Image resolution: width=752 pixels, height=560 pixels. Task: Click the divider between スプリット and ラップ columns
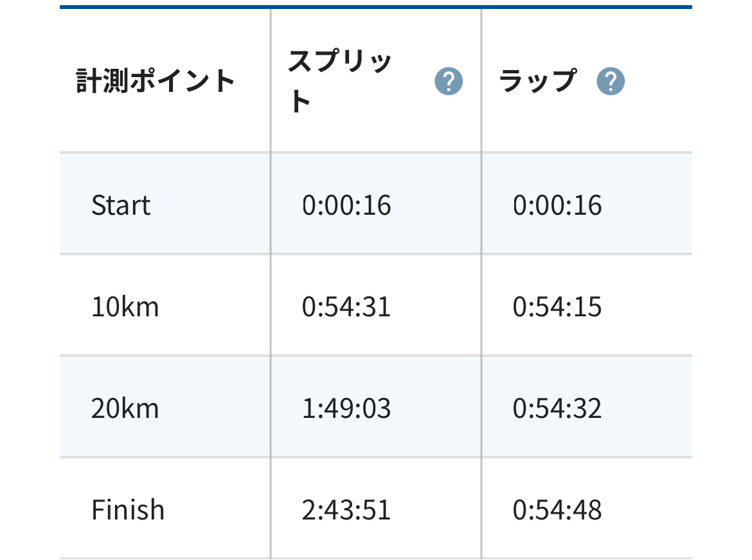481,283
